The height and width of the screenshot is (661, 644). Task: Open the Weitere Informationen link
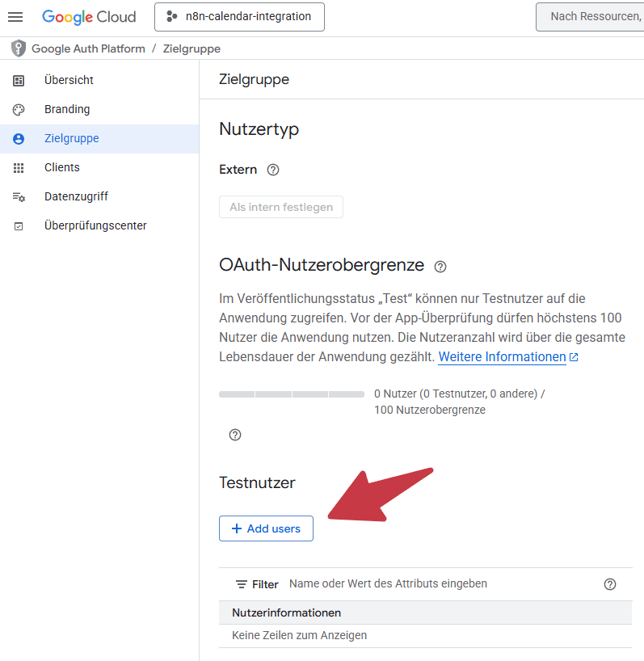[502, 357]
